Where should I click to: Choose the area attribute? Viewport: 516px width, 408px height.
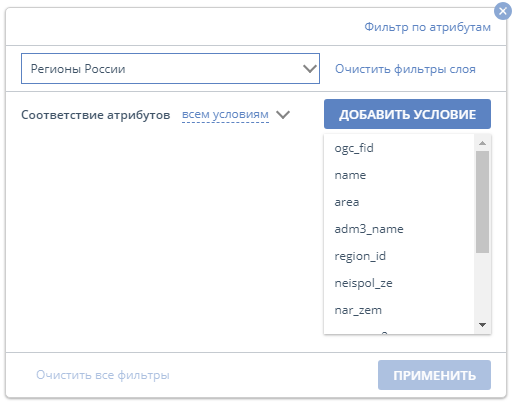pyautogui.click(x=399, y=202)
